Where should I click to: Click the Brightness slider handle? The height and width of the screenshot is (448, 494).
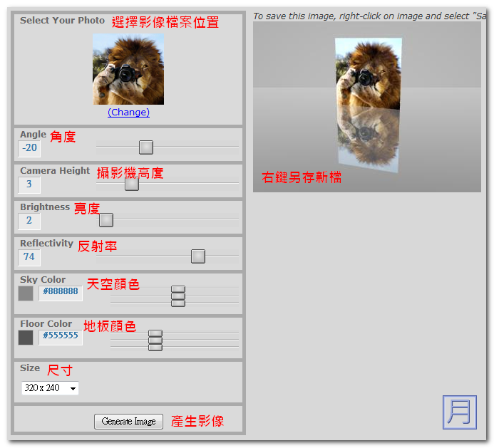pos(106,220)
